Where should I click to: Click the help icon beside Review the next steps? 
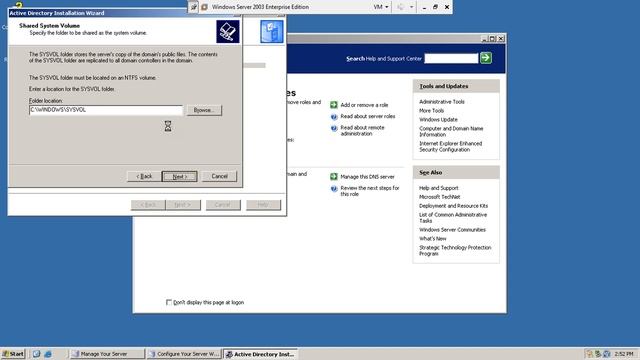[333, 189]
